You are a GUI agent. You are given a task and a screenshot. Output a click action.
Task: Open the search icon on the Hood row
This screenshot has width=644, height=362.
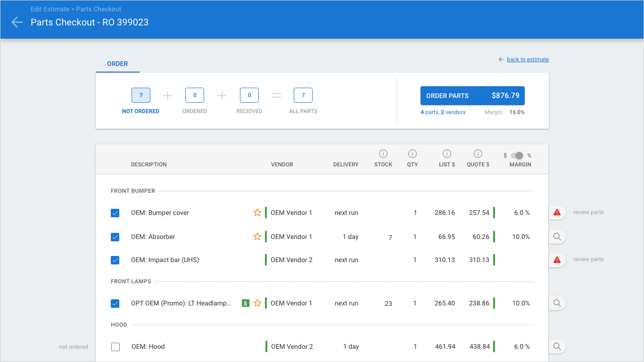pos(557,346)
